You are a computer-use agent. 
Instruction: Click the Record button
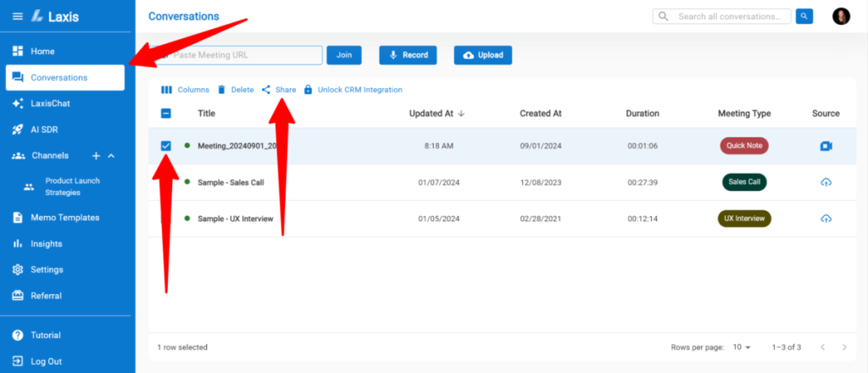[408, 55]
